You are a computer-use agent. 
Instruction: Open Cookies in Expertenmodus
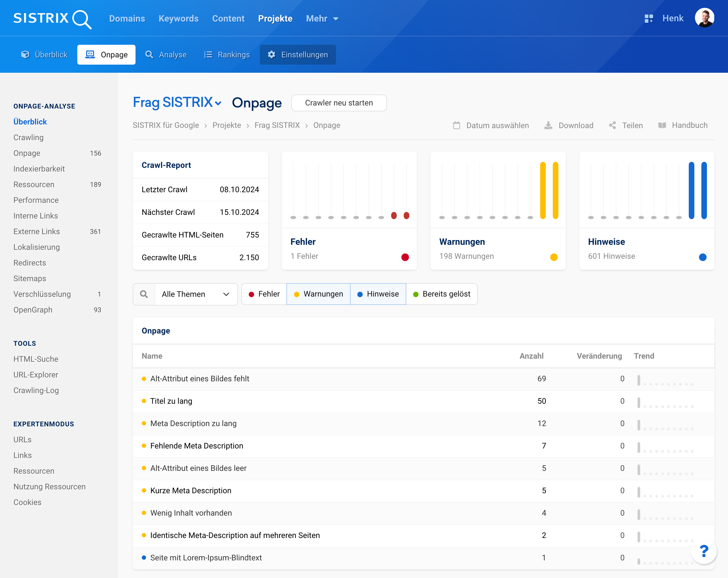(x=27, y=502)
